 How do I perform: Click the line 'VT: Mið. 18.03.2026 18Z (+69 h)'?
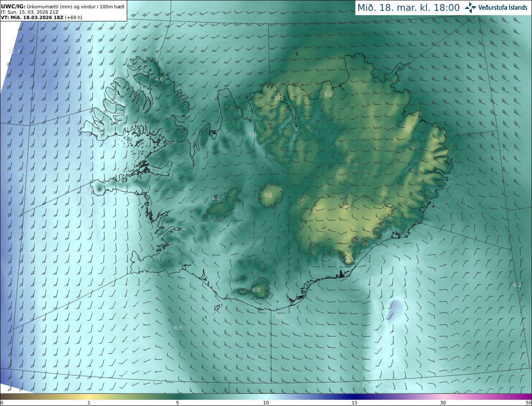point(41,17)
